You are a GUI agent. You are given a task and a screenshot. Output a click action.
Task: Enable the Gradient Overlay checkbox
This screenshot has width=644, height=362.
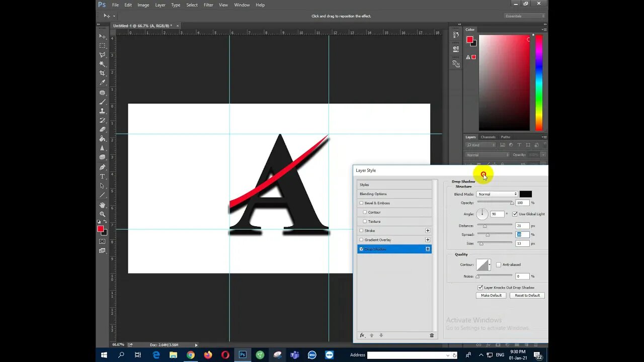click(361, 240)
